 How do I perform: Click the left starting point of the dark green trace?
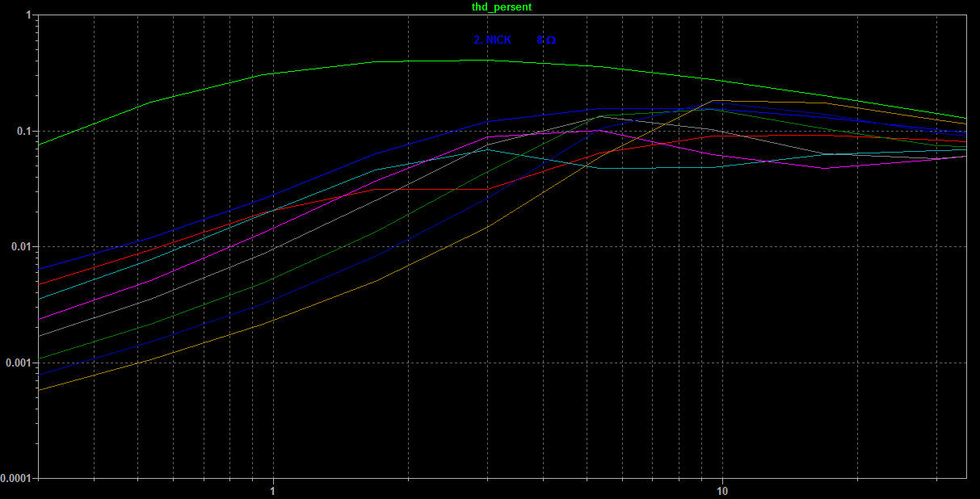40,359
